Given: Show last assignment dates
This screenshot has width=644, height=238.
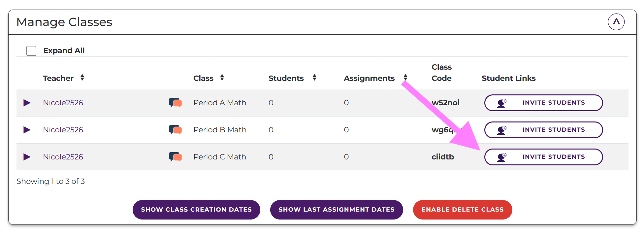Looking at the screenshot, I should 336,210.
